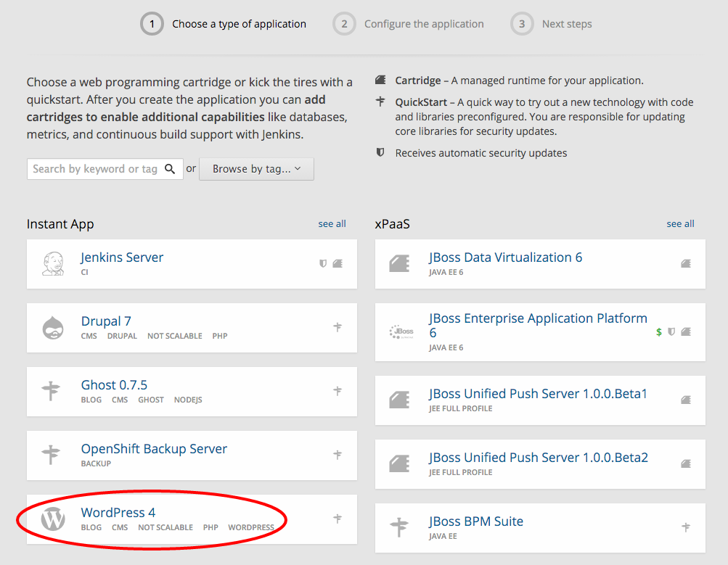Click JEE FULL PROFILE tag under Beta2
The width and height of the screenshot is (728, 565).
pos(461,472)
